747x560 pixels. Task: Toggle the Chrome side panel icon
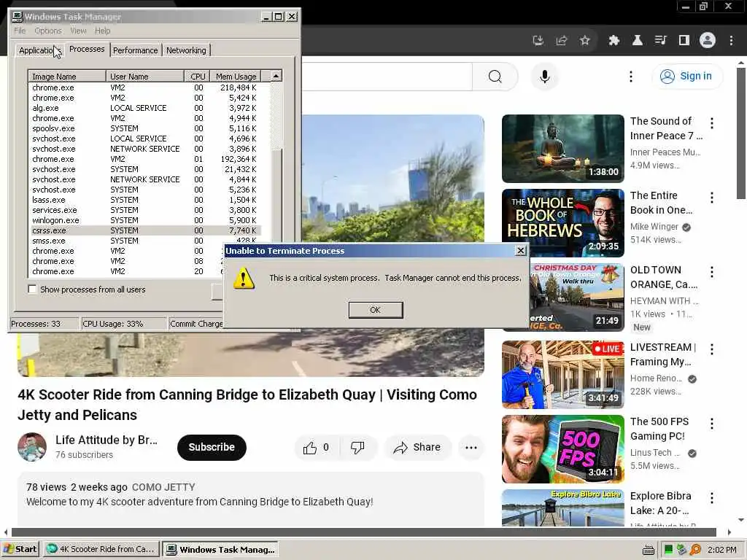point(684,41)
